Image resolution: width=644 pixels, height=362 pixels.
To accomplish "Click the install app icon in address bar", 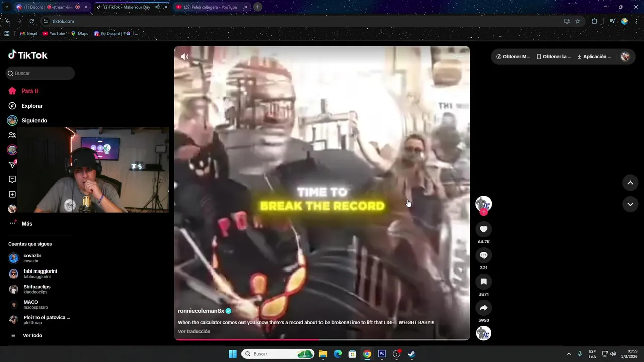I will (567, 21).
